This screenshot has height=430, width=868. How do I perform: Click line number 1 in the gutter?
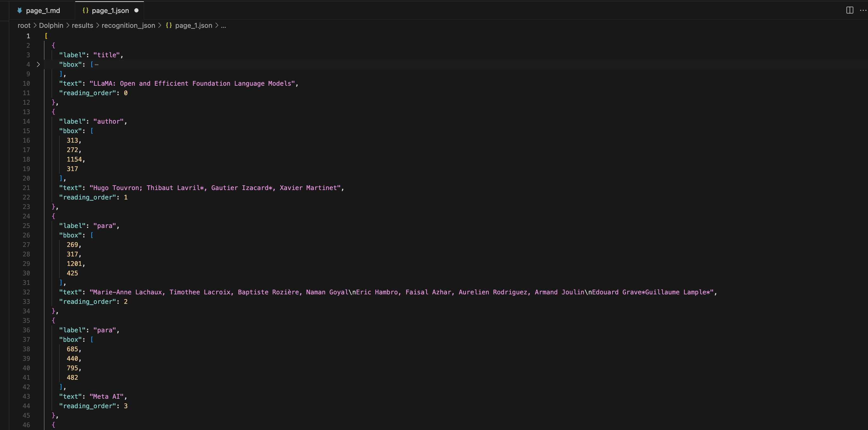[x=28, y=36]
